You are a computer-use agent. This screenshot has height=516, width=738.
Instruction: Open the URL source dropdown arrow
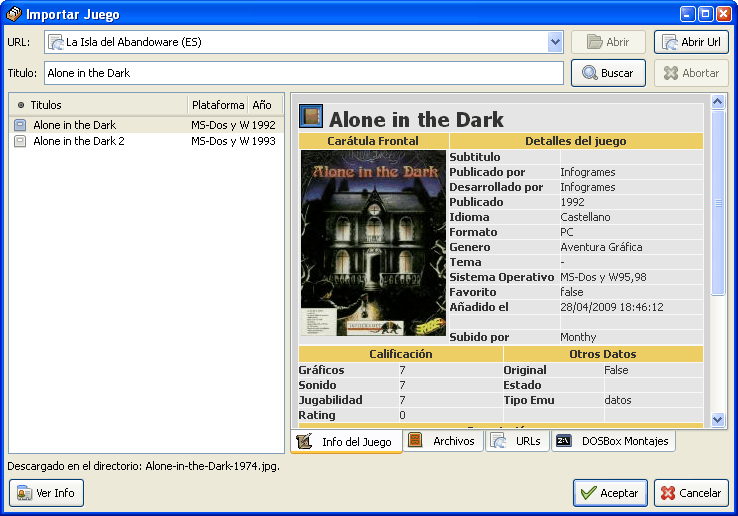555,42
